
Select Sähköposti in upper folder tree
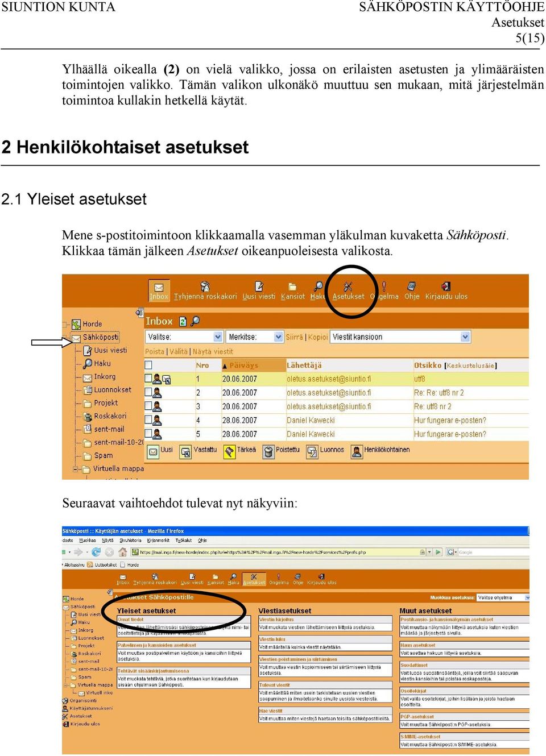pos(101,337)
